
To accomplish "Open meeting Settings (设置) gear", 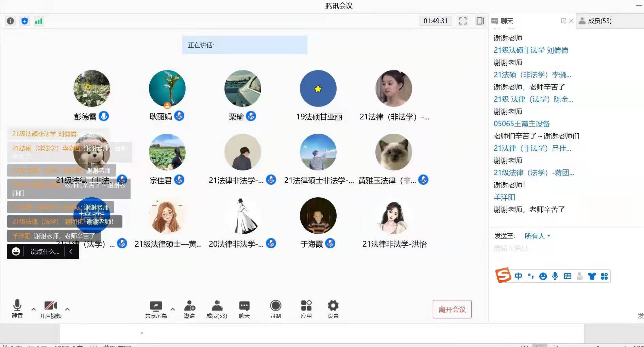I will coord(333,309).
